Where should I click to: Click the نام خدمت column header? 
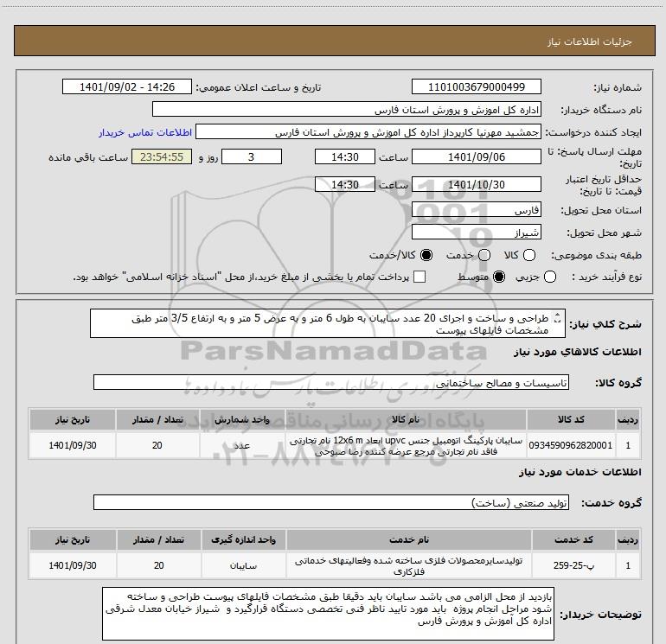(409, 539)
